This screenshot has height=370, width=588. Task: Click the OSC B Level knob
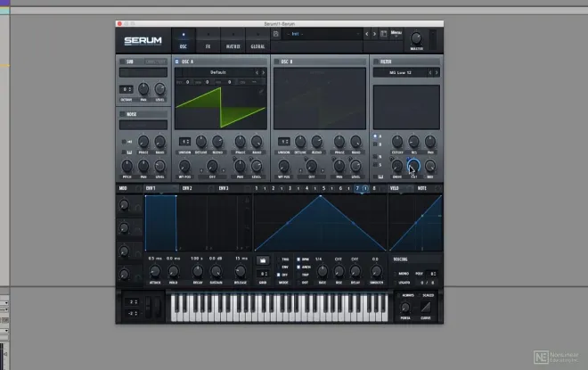(x=355, y=166)
